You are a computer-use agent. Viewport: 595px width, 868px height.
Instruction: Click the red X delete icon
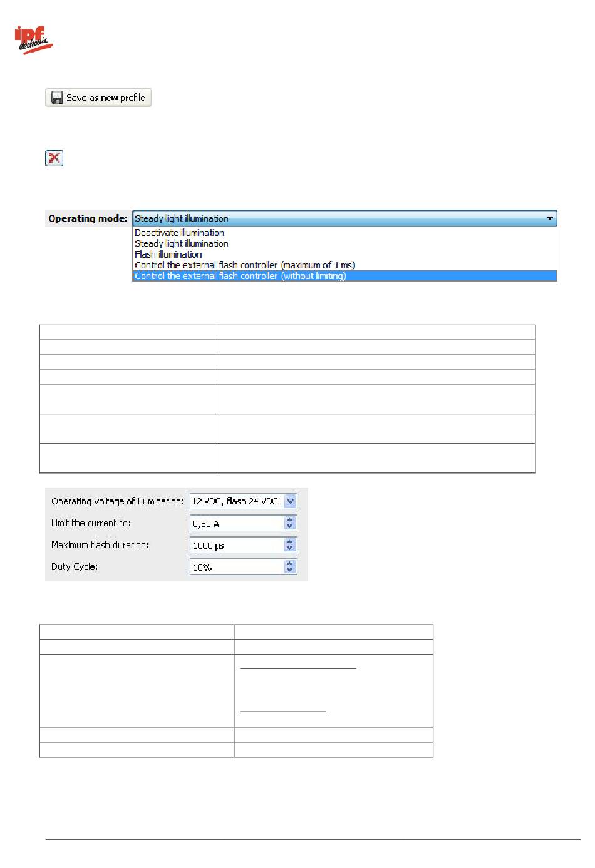(54, 158)
